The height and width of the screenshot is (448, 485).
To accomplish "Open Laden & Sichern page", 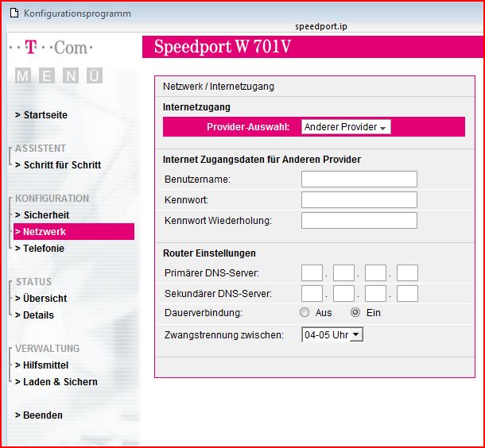I will 56,382.
